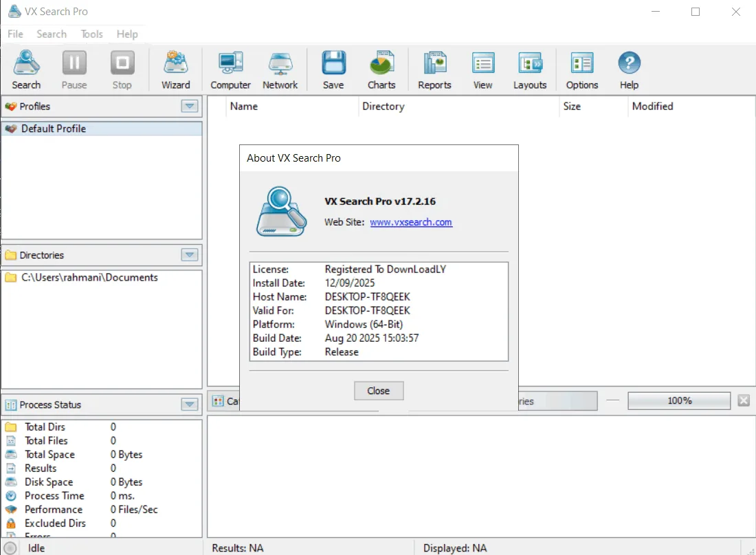The image size is (756, 555).
Task: Expand the Process Status dropdown arrow
Action: pos(190,404)
